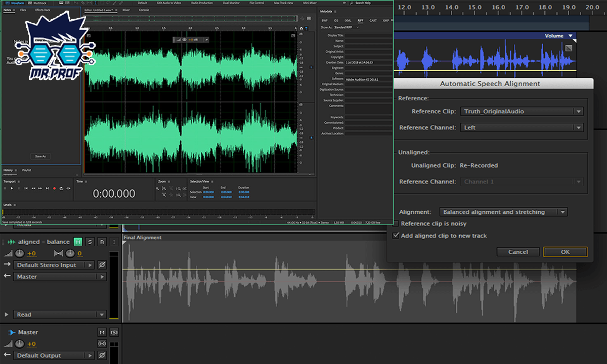The height and width of the screenshot is (364, 607).
Task: Open the Reference Clip dropdown
Action: click(522, 111)
